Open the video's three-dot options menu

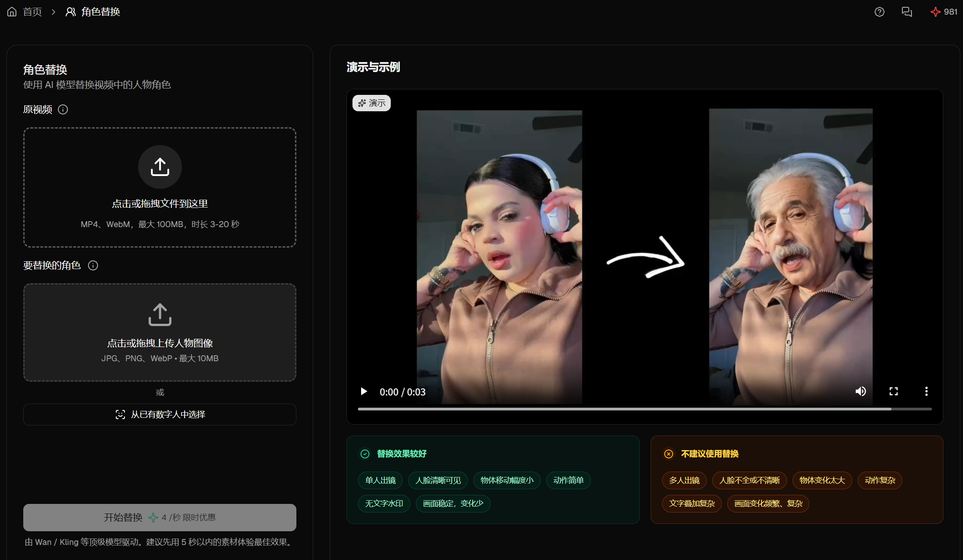926,391
